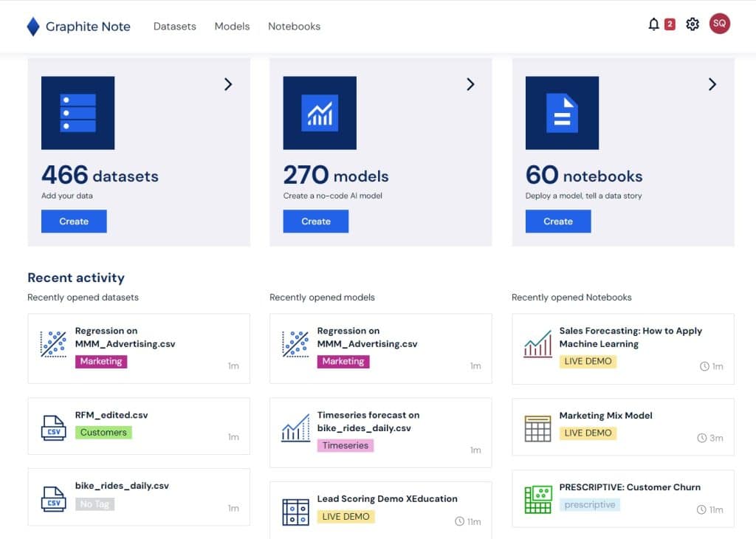Open the settings gear
This screenshot has height=539, width=756.
pyautogui.click(x=693, y=24)
